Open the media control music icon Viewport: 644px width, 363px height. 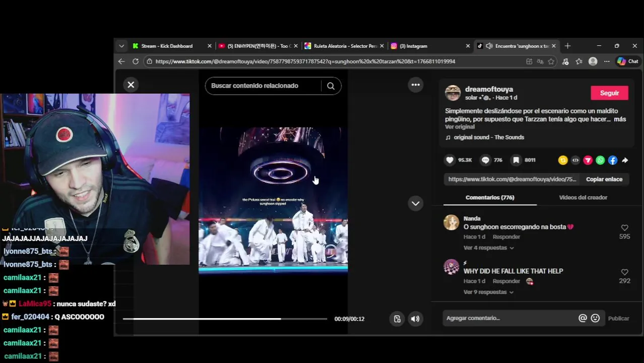tap(565, 62)
